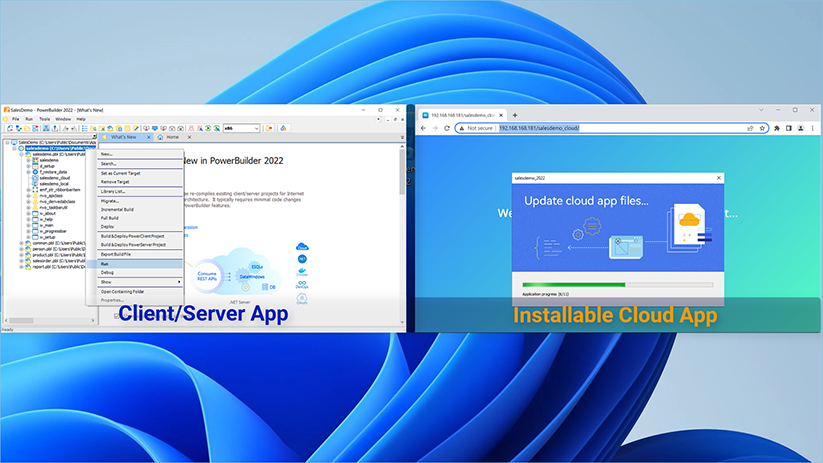Click the PowerBuilder app icon in title bar

tap(7, 110)
